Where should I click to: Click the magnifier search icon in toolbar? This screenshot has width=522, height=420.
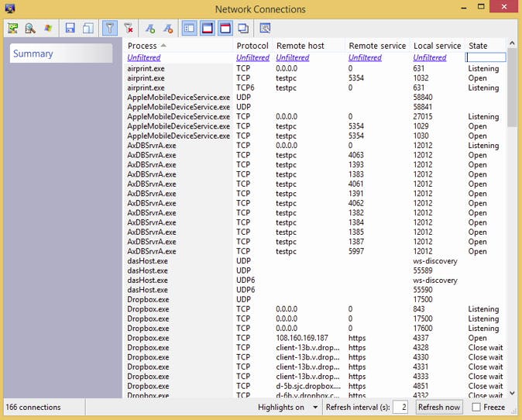click(x=30, y=28)
